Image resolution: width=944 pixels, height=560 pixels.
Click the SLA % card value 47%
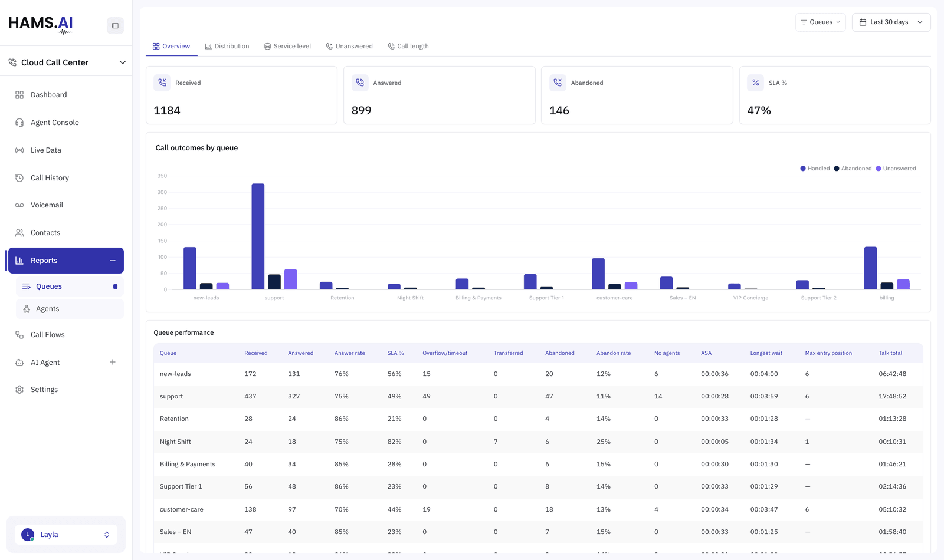[x=759, y=111]
